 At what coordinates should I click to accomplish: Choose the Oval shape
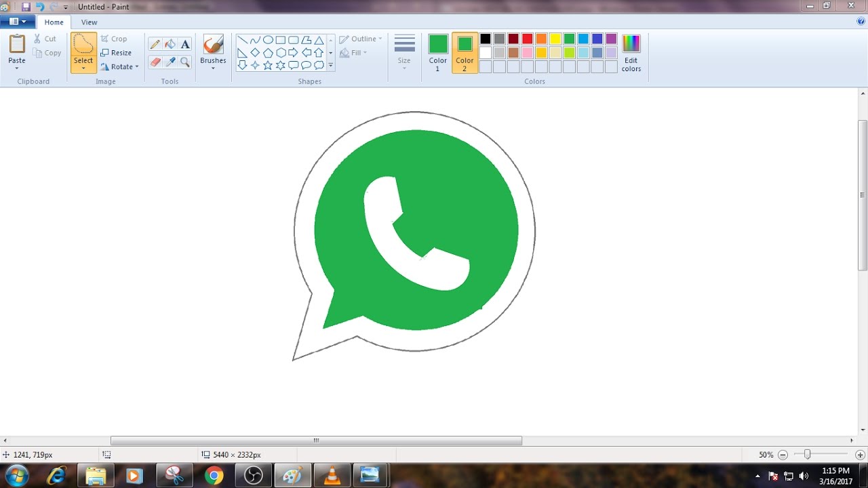pyautogui.click(x=268, y=39)
